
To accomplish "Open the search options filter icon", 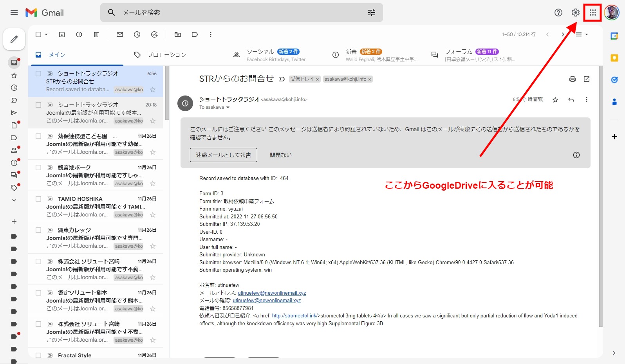I will (x=372, y=13).
